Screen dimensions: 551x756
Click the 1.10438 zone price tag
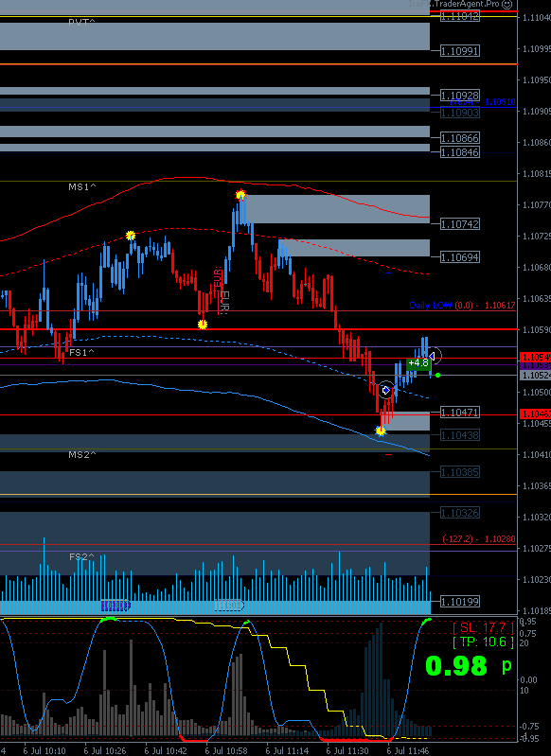click(x=460, y=435)
